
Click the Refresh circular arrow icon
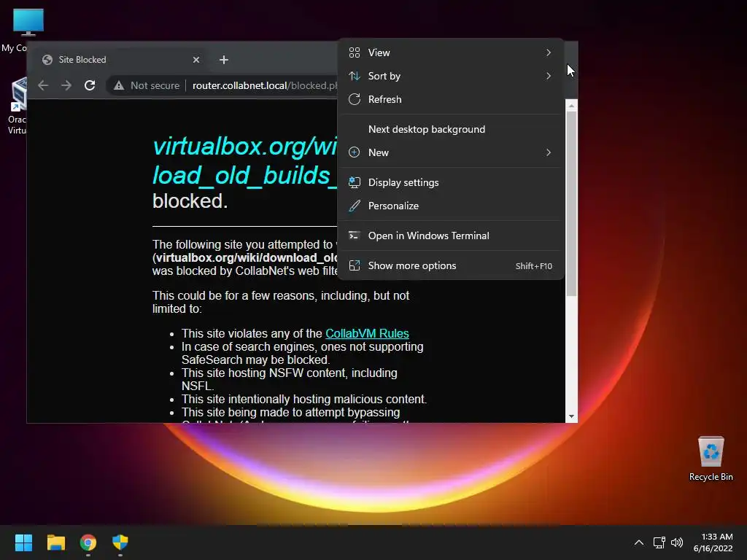[x=355, y=99]
